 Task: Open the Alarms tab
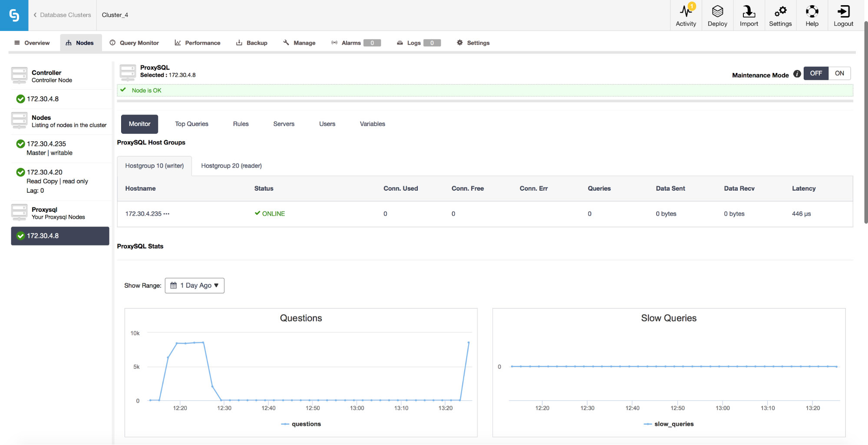356,43
